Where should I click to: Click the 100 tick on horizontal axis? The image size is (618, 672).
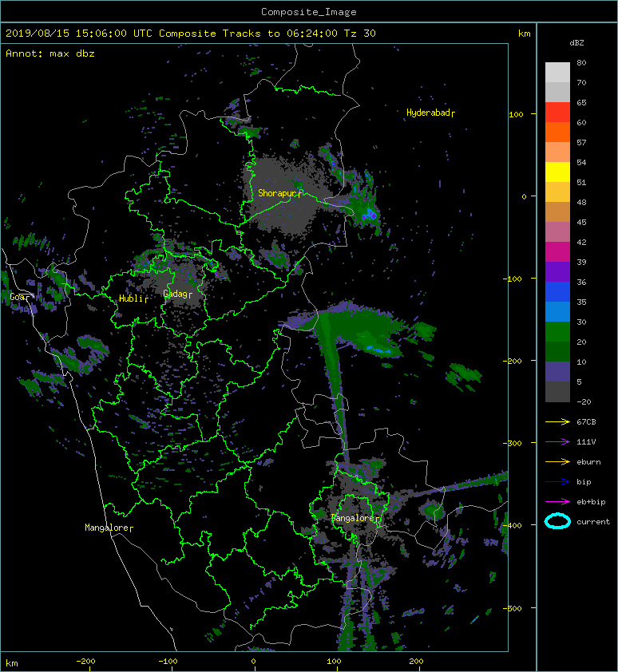[x=335, y=662]
